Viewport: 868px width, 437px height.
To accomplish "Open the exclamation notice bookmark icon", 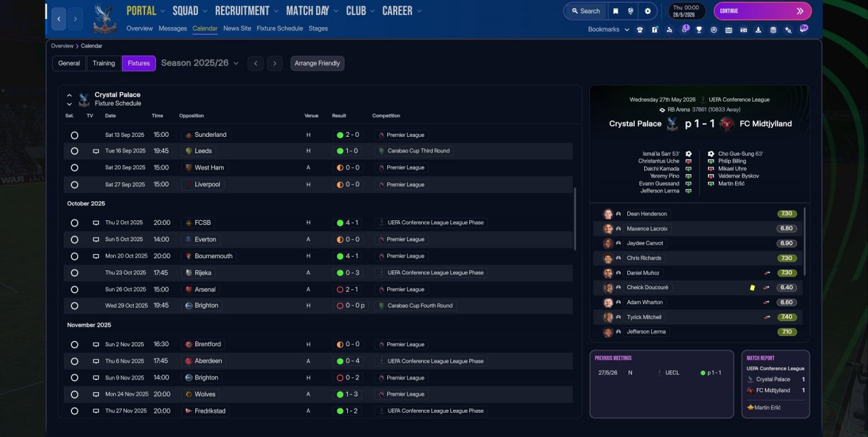I will point(654,30).
